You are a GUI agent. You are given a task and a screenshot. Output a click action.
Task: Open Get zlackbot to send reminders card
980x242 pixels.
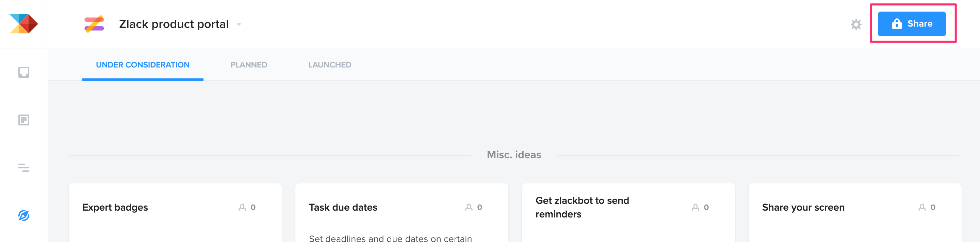click(x=628, y=213)
